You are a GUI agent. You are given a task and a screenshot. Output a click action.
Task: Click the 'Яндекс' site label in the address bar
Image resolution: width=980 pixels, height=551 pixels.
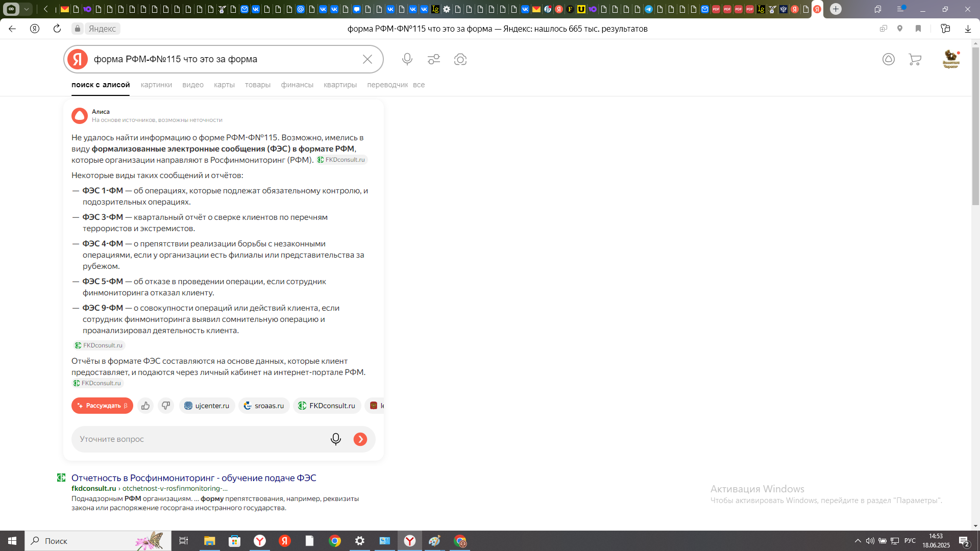point(102,29)
